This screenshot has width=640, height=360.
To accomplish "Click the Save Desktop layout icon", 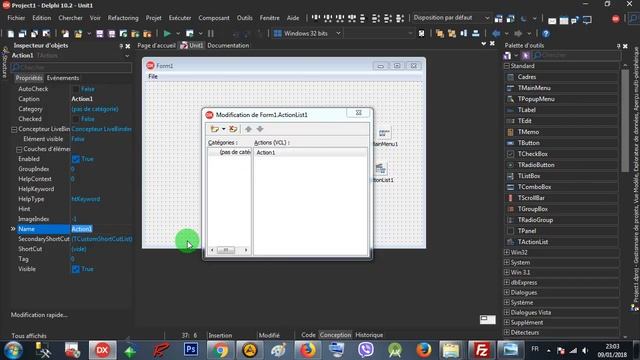I will click(x=498, y=19).
